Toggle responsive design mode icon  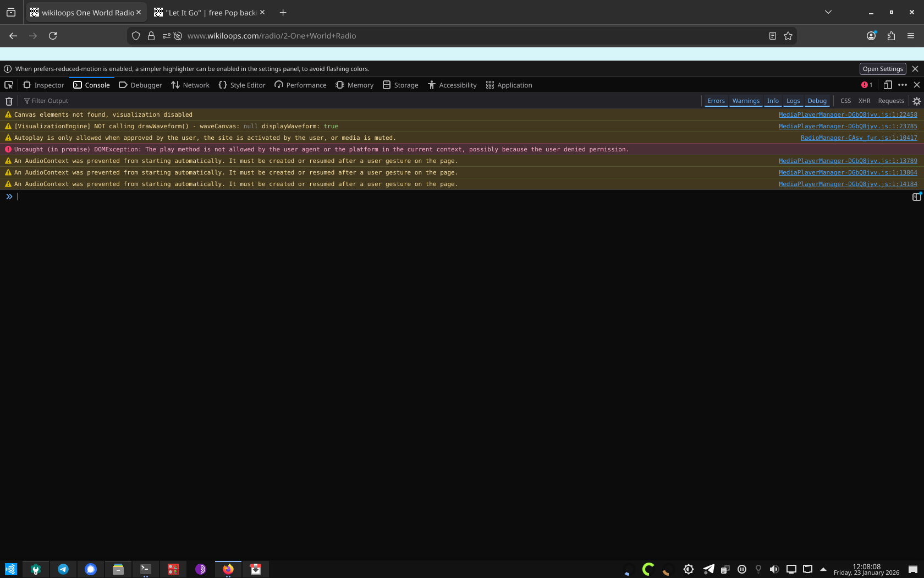887,85
